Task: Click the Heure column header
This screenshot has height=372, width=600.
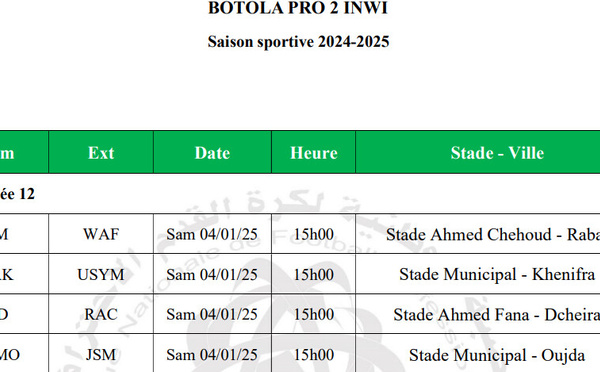Action: point(313,152)
